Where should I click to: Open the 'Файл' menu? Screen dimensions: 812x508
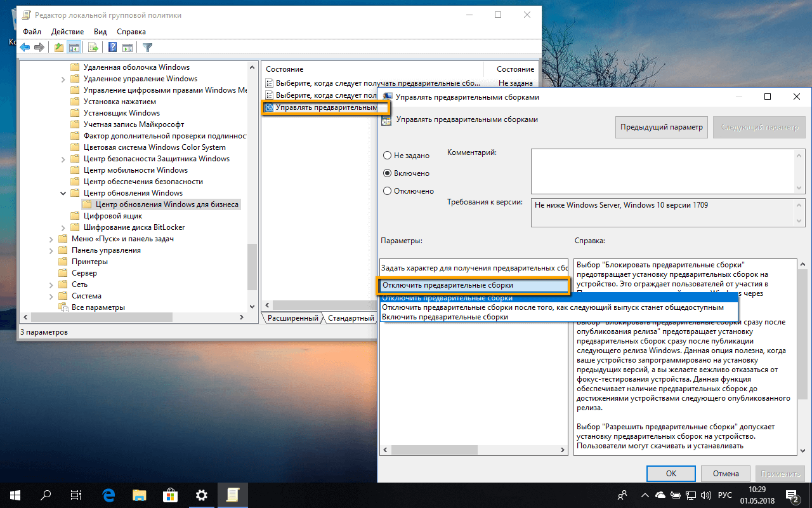[32, 32]
